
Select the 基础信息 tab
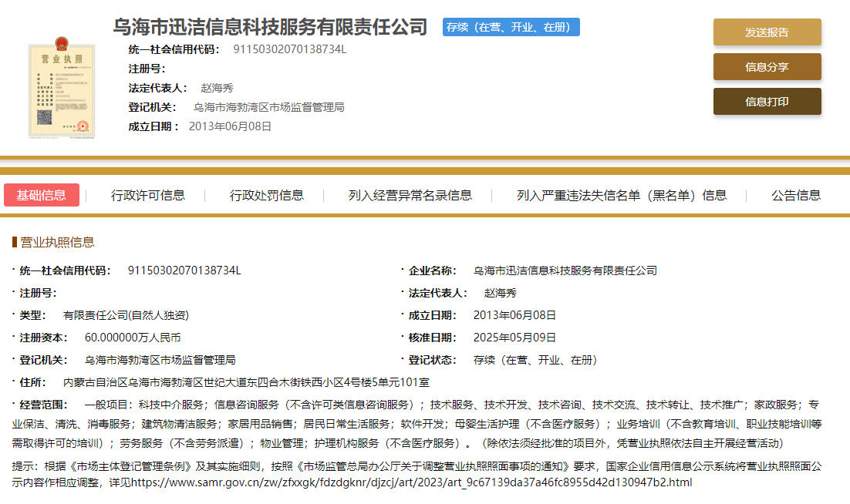click(42, 195)
